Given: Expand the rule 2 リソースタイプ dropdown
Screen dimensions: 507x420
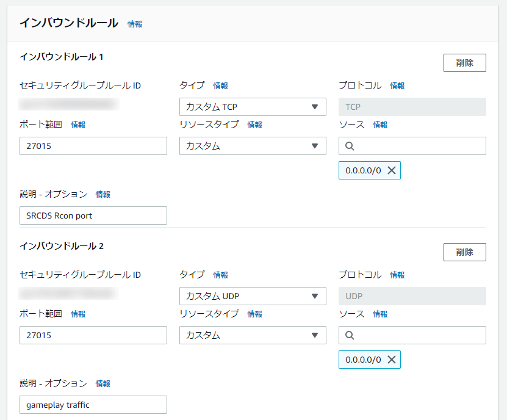Looking at the screenshot, I should click(253, 335).
